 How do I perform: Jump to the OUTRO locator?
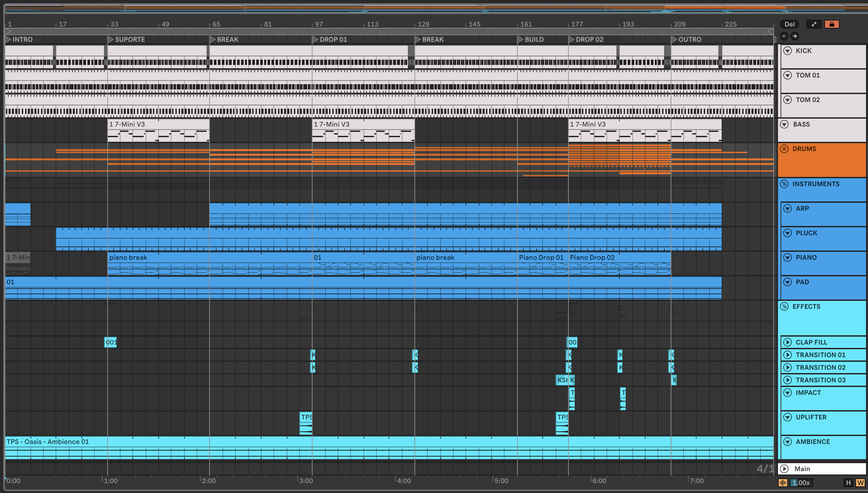tap(686, 39)
